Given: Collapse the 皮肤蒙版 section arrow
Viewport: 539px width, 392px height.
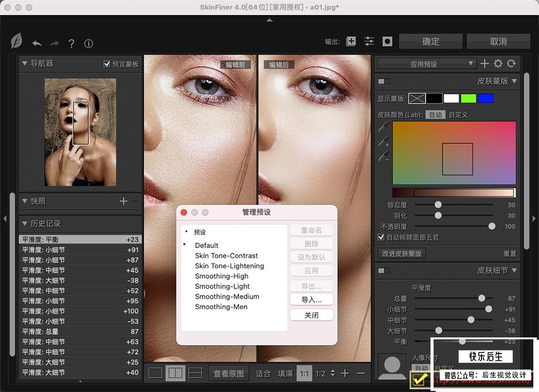Looking at the screenshot, I should tap(514, 81).
